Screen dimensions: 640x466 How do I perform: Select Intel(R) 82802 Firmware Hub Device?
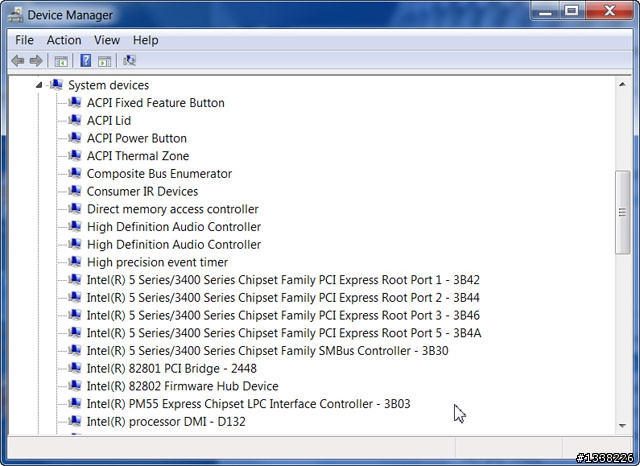182,386
